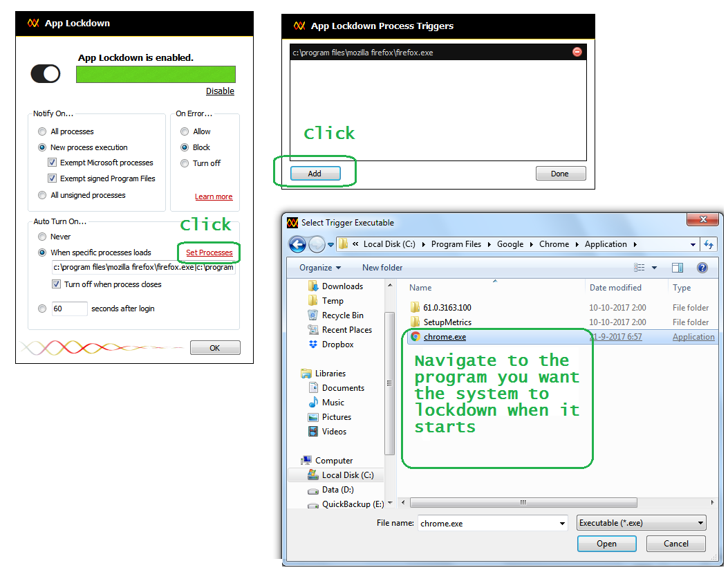
Task: Select the SetupMetrics folder
Action: point(447,322)
